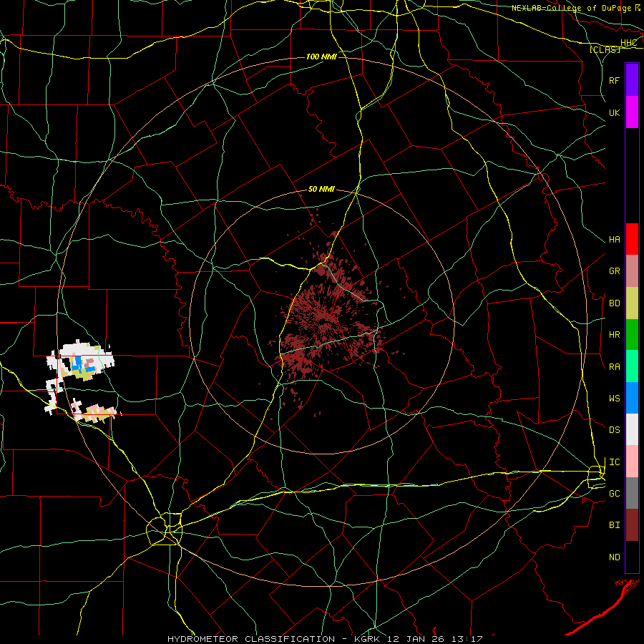The height and width of the screenshot is (644, 644).
Task: Click the 'WS' legend label
Action: click(614, 399)
